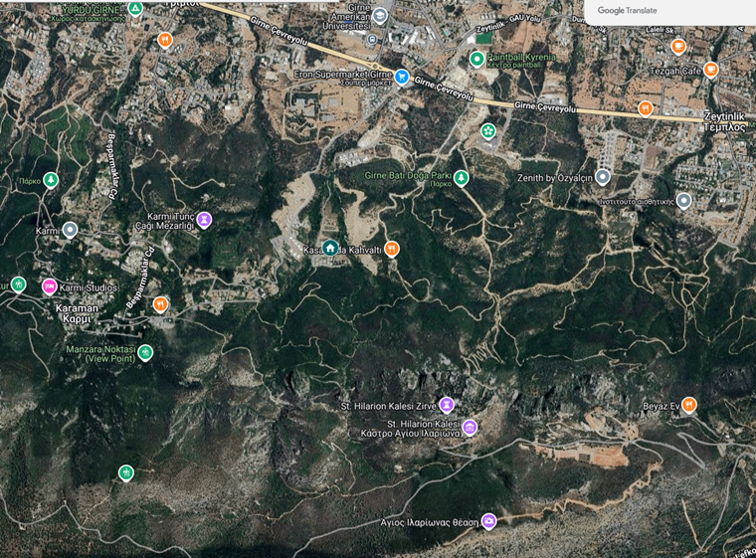The height and width of the screenshot is (558, 756).
Task: Select the Manzara Noktası view point marker
Action: [x=145, y=352]
